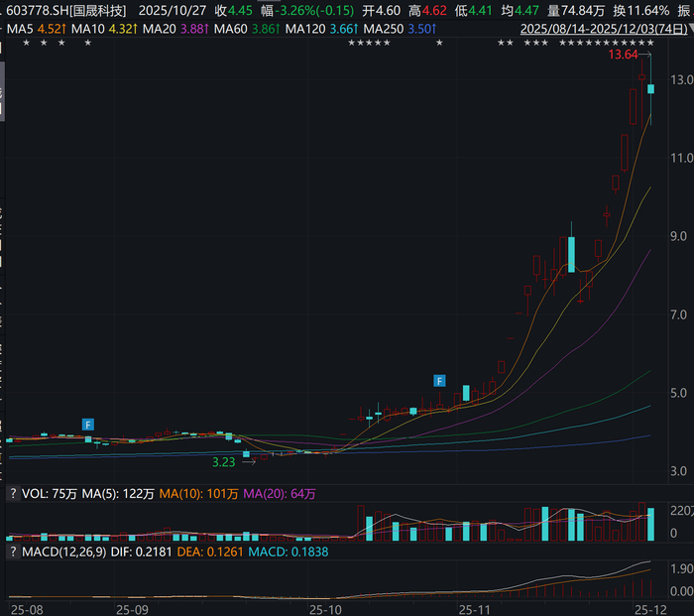The image size is (694, 616).
Task: Click the volume value 量74.84万
Action: click(x=576, y=11)
